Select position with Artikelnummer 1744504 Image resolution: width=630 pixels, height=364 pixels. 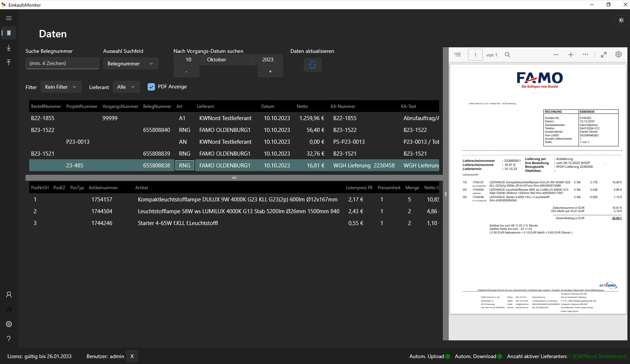point(234,211)
